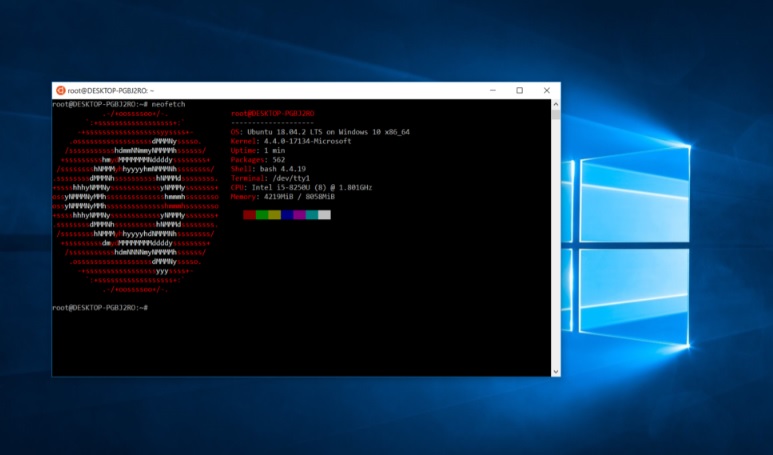Image resolution: width=773 pixels, height=455 pixels.
Task: Click the scrollbar up arrow
Action: click(x=556, y=105)
